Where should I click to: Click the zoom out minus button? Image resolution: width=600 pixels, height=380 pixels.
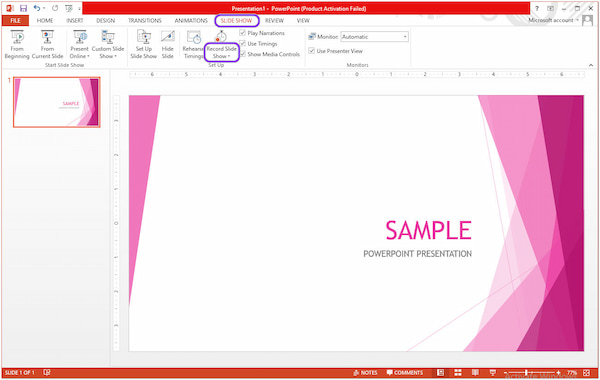click(505, 373)
